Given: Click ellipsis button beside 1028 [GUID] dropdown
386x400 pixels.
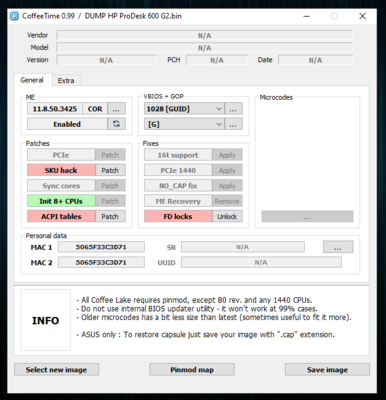Looking at the screenshot, I should [x=233, y=109].
